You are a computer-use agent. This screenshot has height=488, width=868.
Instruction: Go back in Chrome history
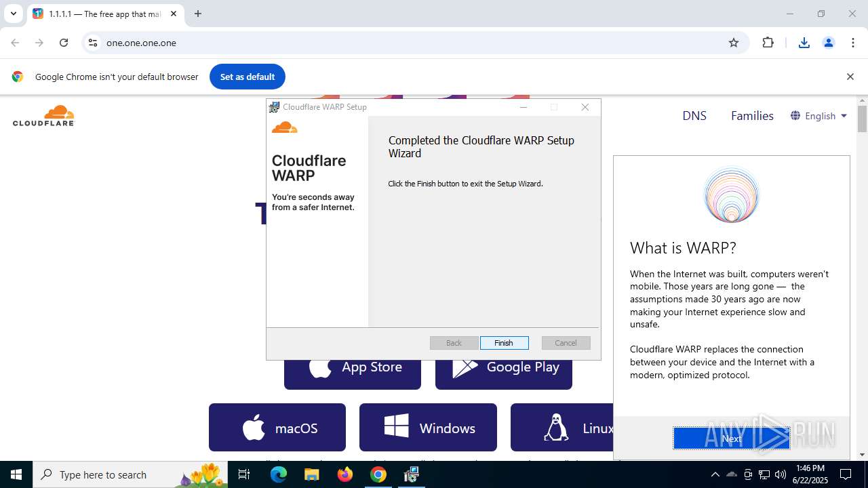[x=15, y=43]
